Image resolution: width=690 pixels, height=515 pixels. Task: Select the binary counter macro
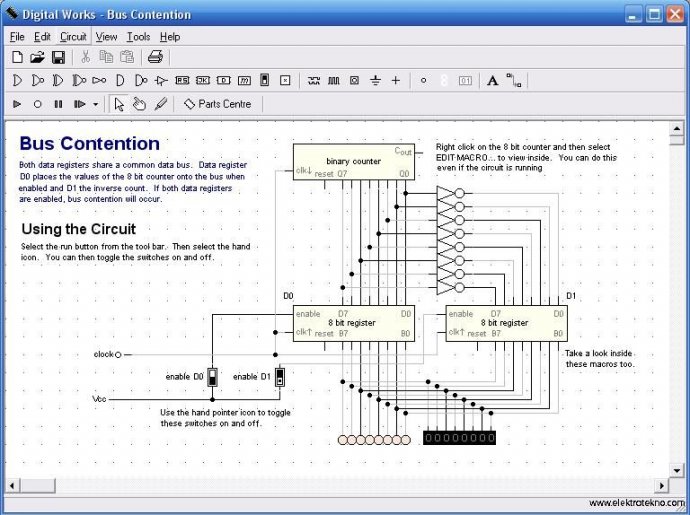click(353, 162)
